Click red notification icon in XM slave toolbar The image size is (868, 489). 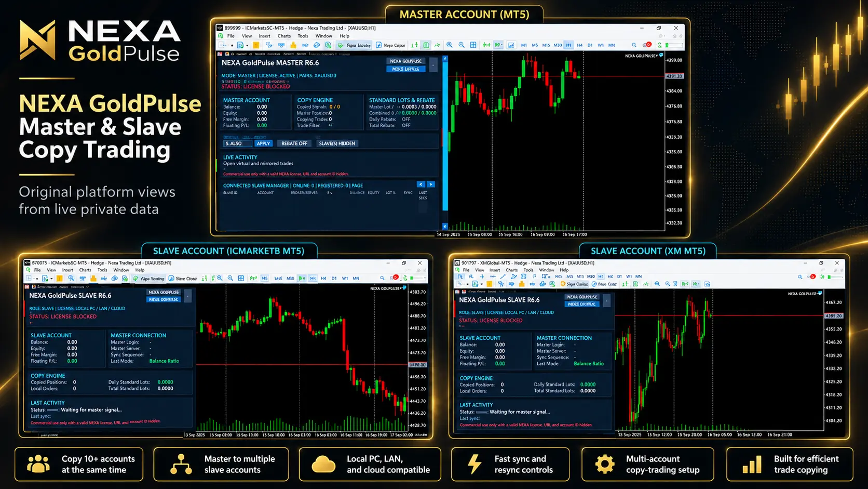tap(812, 276)
